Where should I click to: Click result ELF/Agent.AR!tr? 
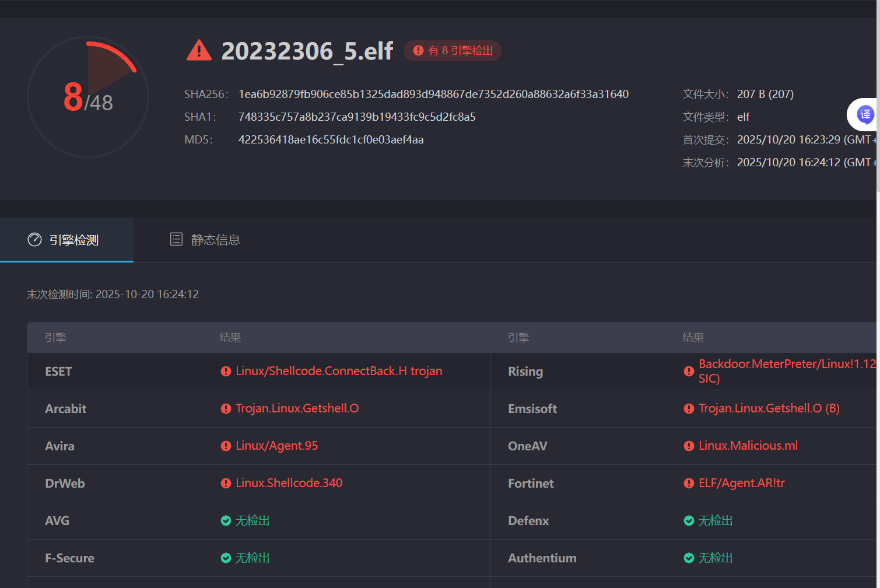point(742,484)
